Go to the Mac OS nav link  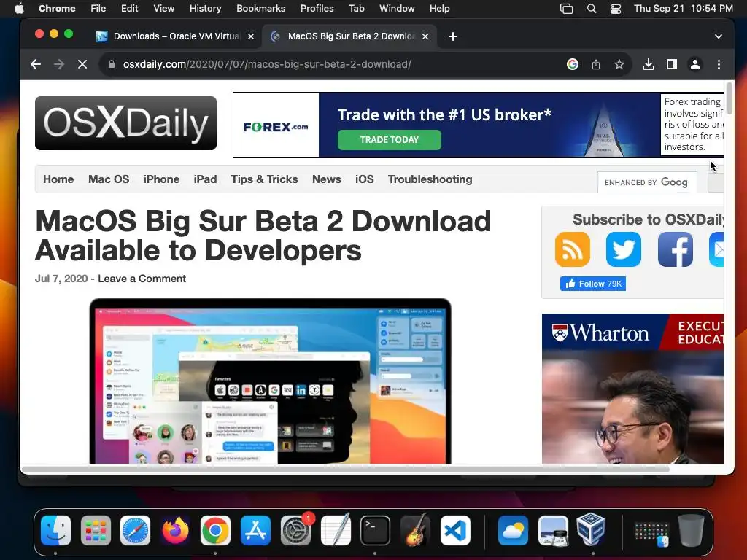coord(109,179)
